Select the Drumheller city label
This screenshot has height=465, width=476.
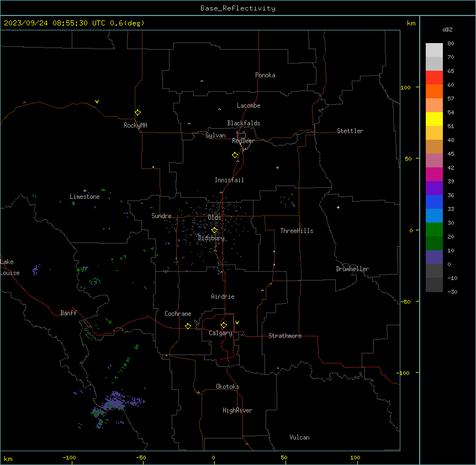[352, 269]
